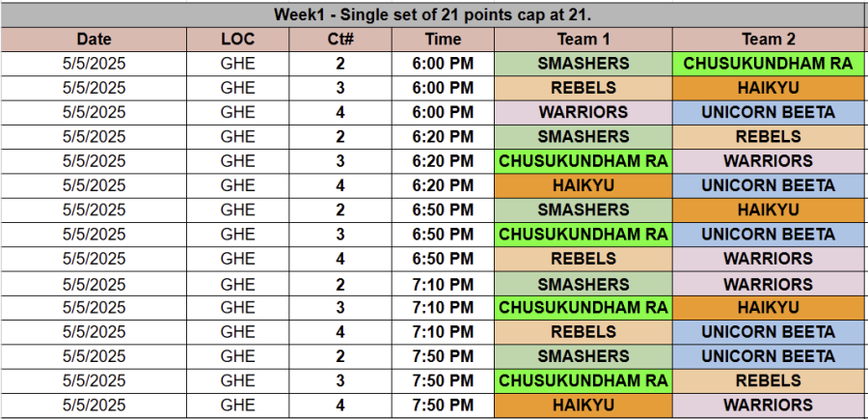Screen dimensions: 868x419
Task: Click SMASHERS cell in the 7:10 PM row
Action: pyautogui.click(x=583, y=284)
